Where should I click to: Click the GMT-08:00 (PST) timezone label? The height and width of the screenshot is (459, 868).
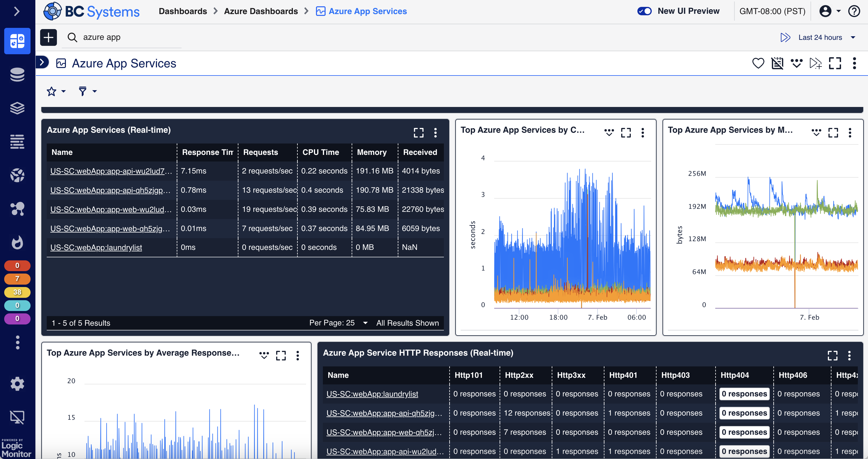pos(772,11)
